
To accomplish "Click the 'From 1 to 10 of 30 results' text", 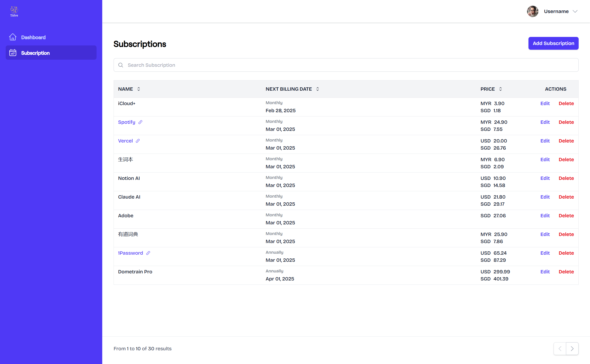I will click(142, 349).
